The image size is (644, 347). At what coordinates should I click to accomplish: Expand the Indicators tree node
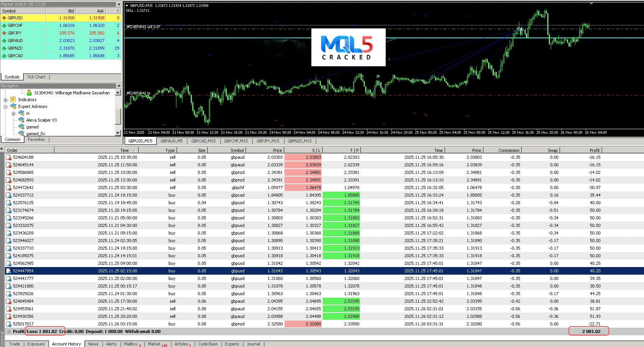click(5, 100)
